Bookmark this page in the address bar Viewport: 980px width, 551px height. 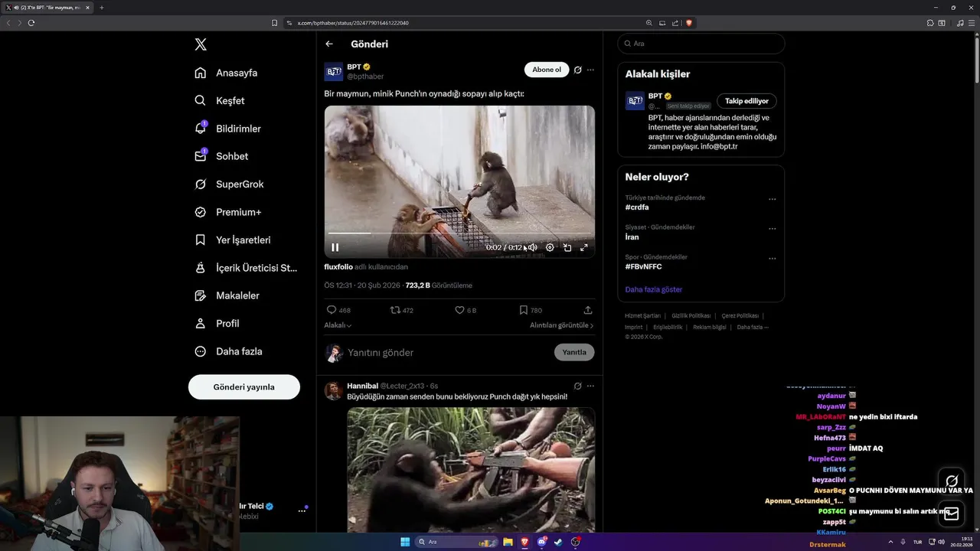tap(275, 23)
